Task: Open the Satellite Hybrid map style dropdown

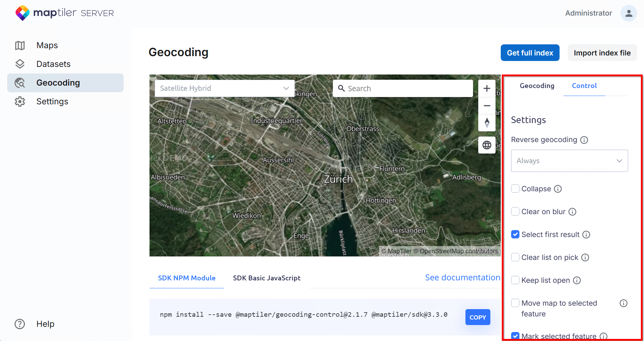Action: point(225,88)
